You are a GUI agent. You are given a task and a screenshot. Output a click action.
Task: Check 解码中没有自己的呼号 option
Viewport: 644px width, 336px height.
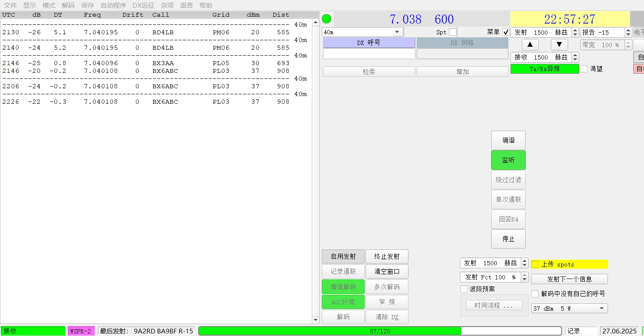point(535,294)
